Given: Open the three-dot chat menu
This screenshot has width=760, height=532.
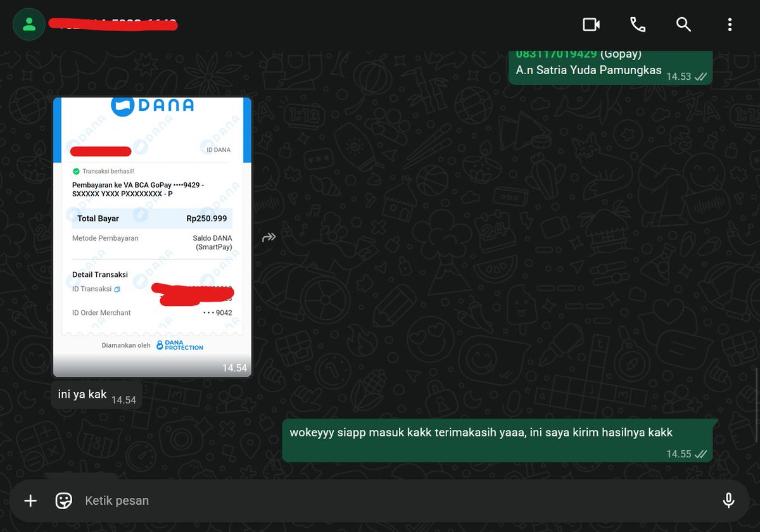Looking at the screenshot, I should tap(730, 25).
